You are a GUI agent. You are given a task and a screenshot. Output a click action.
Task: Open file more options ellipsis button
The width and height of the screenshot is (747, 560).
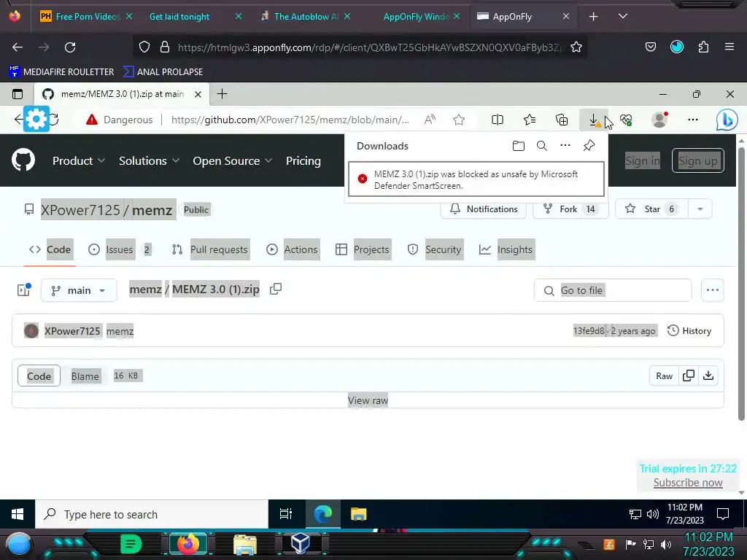pos(712,290)
